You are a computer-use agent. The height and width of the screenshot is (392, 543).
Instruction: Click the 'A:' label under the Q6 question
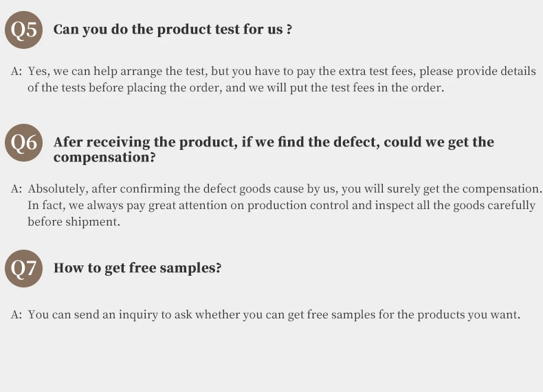pyautogui.click(x=16, y=189)
